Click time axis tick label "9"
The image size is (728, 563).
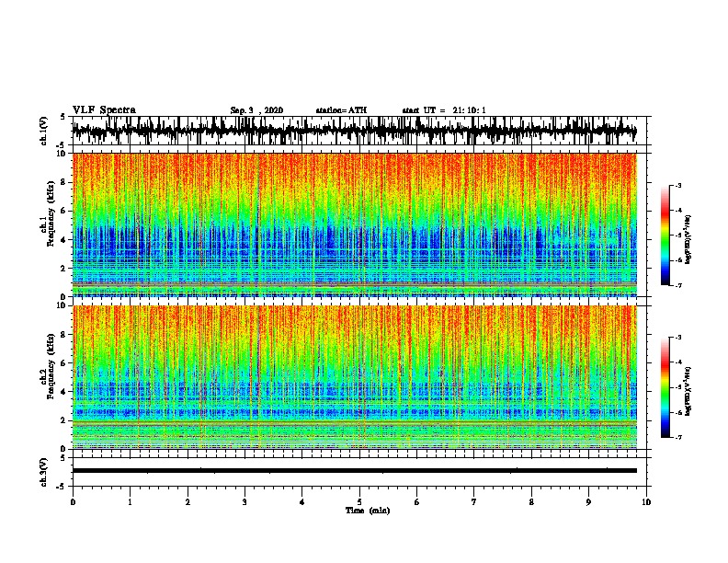tap(588, 502)
